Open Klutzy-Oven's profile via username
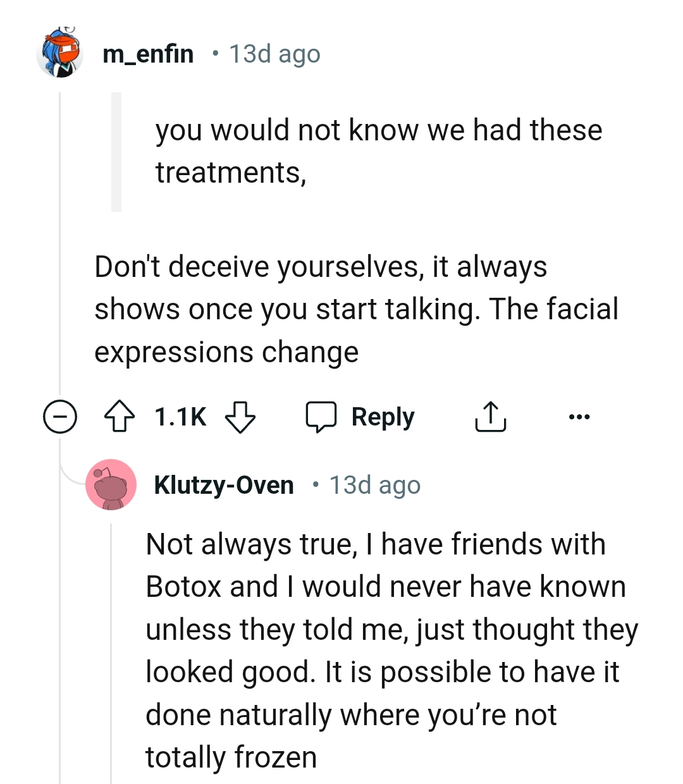This screenshot has height=784, width=683. point(225,485)
